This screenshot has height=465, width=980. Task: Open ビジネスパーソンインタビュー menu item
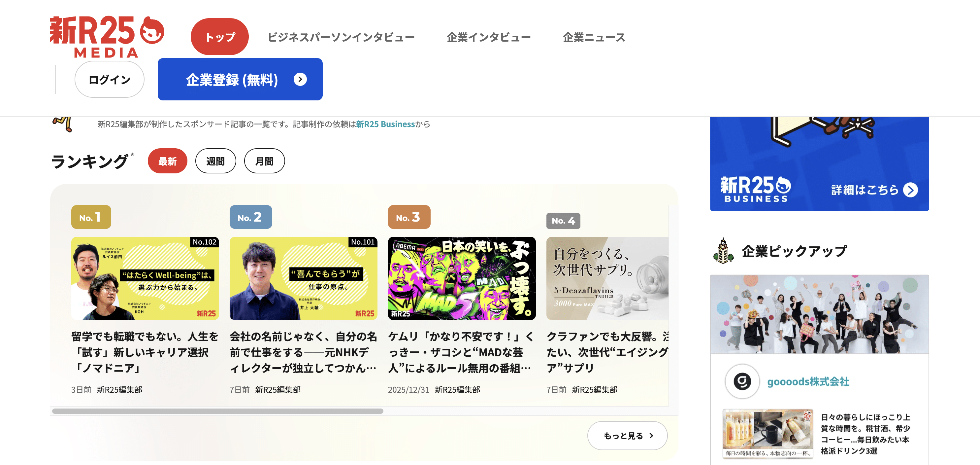341,37
